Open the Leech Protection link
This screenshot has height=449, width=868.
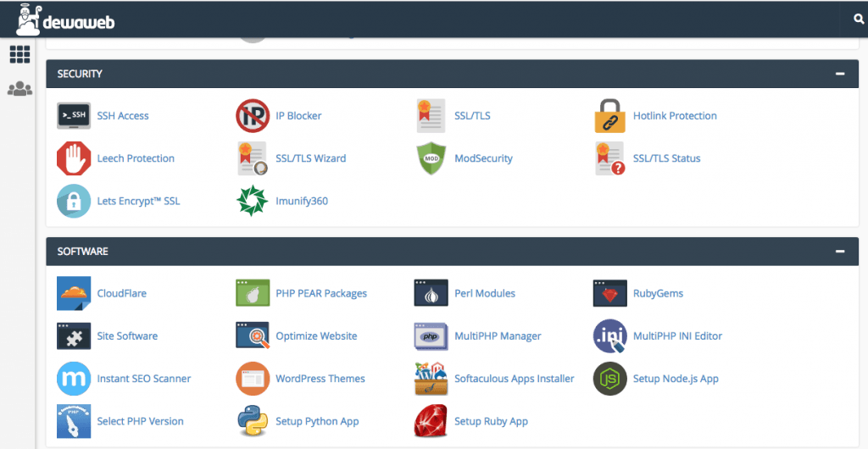[136, 158]
